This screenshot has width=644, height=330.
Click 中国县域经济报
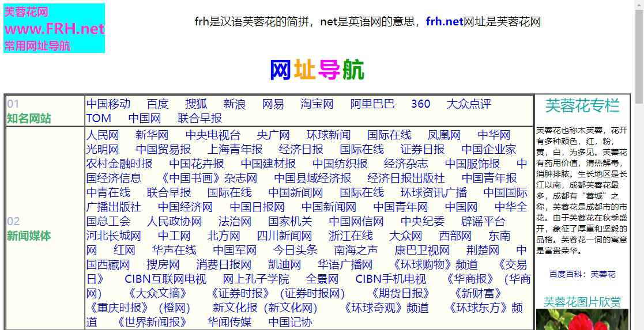point(312,178)
